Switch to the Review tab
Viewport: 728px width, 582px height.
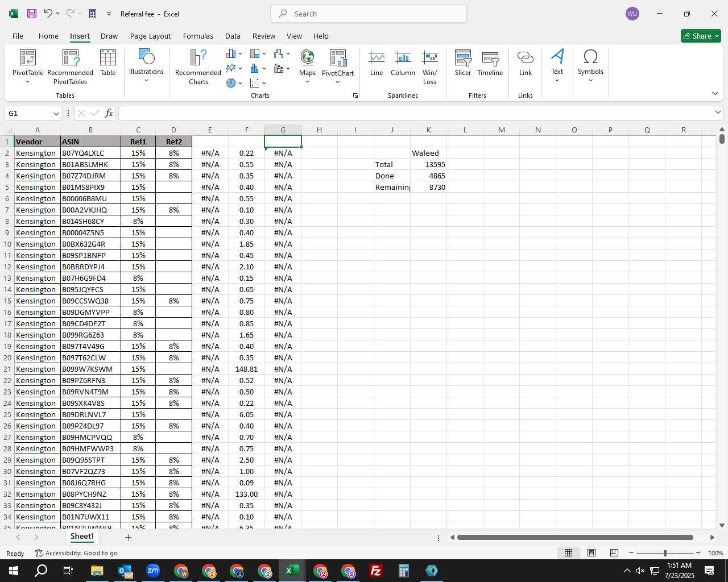click(264, 36)
